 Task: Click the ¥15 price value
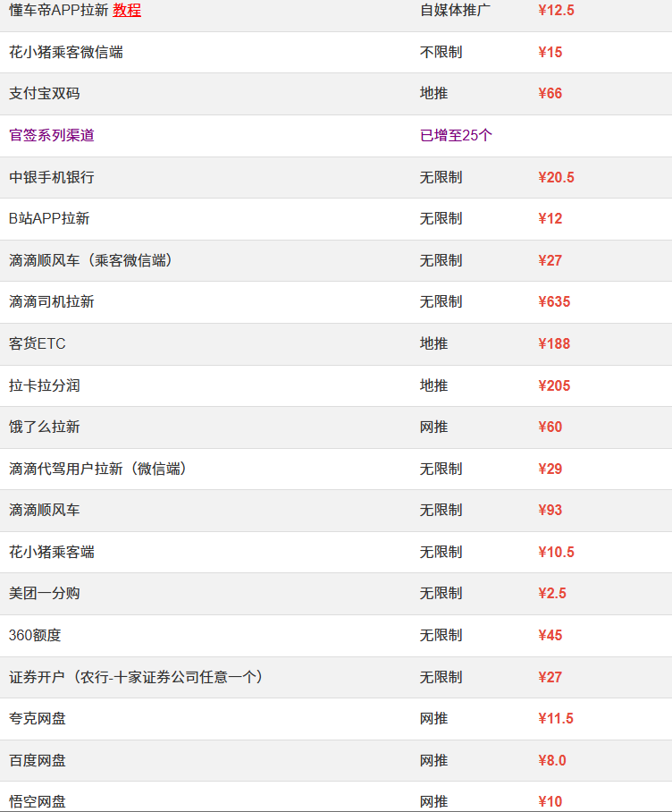pyautogui.click(x=550, y=52)
